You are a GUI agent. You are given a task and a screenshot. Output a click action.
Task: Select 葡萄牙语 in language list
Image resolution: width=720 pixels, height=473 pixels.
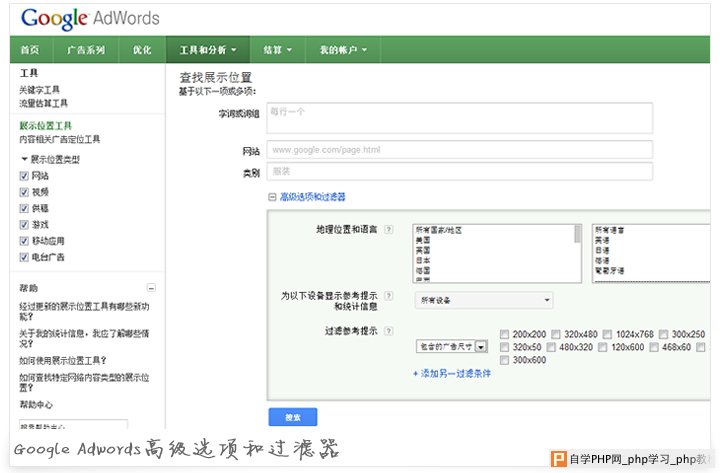[609, 270]
